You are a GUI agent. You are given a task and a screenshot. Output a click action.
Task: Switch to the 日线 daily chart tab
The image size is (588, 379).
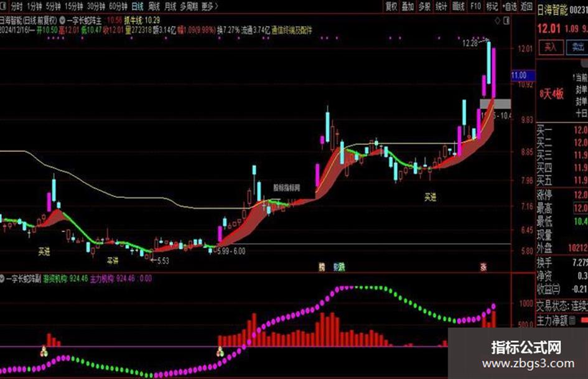pyautogui.click(x=138, y=6)
